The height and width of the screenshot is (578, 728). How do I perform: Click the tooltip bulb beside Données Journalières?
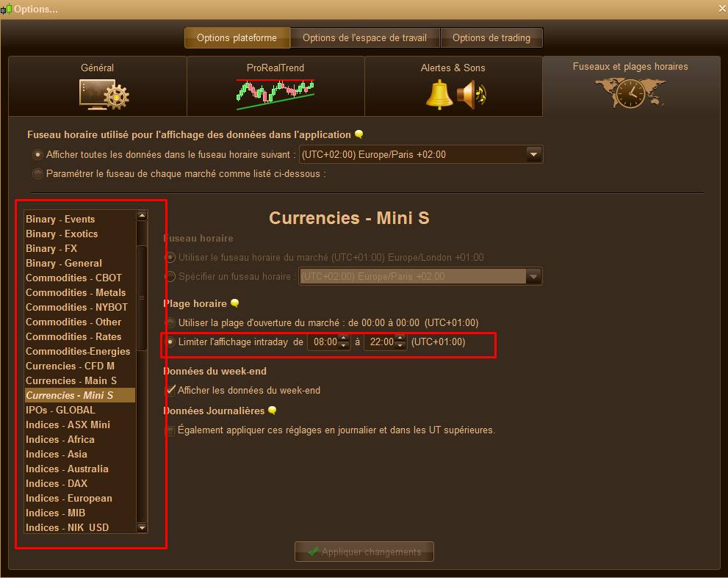273,411
